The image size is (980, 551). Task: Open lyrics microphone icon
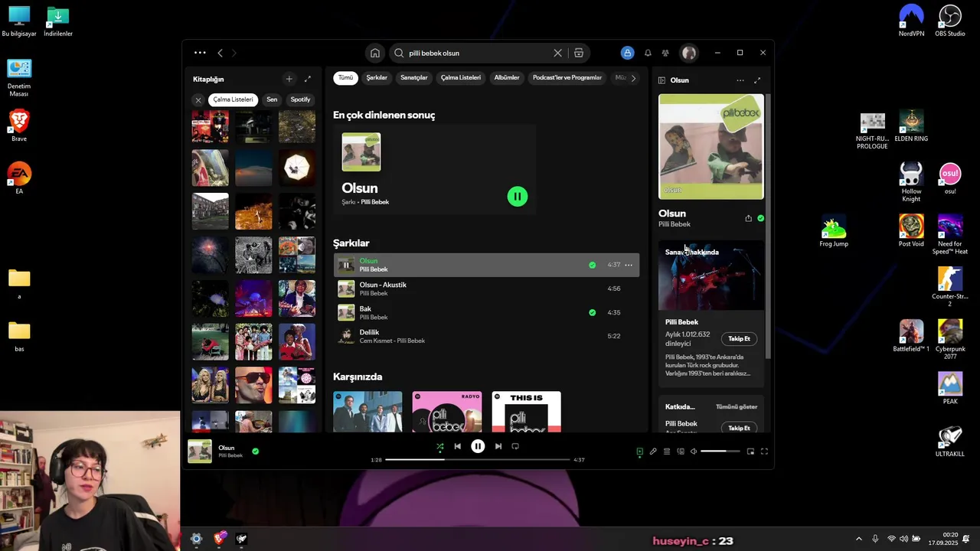coord(653,452)
